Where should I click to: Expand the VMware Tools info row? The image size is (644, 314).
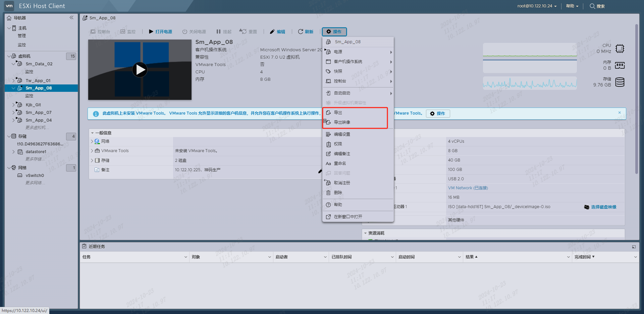pos(92,151)
